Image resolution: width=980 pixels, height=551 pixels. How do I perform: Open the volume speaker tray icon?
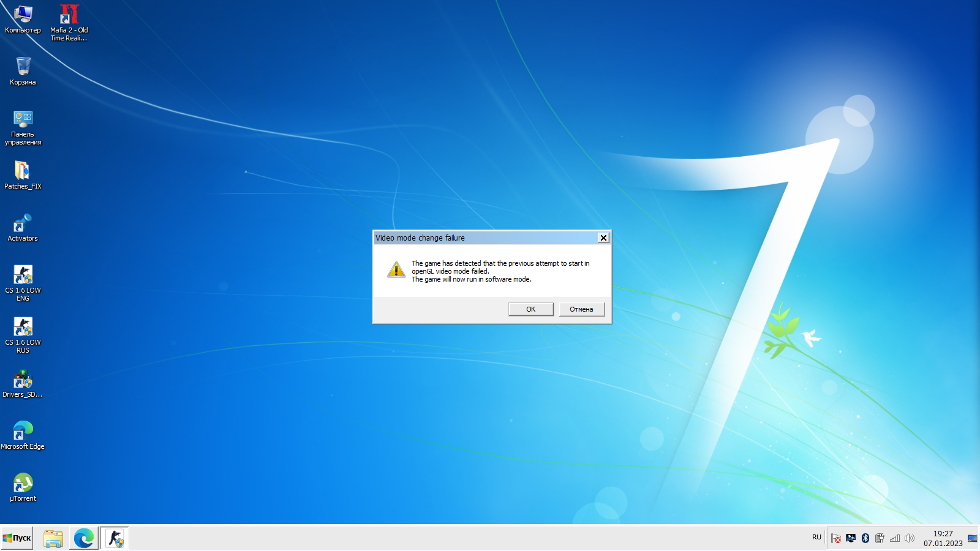tap(910, 538)
